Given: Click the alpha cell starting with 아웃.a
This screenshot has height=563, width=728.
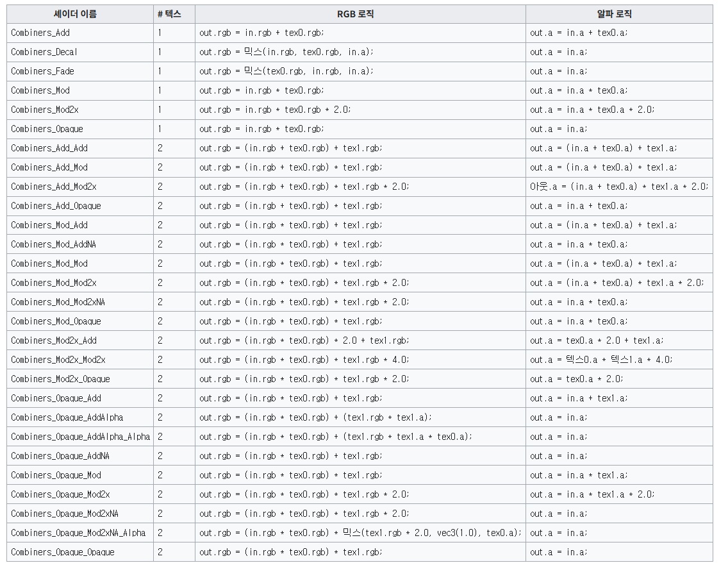Looking at the screenshot, I should pyautogui.click(x=618, y=187).
